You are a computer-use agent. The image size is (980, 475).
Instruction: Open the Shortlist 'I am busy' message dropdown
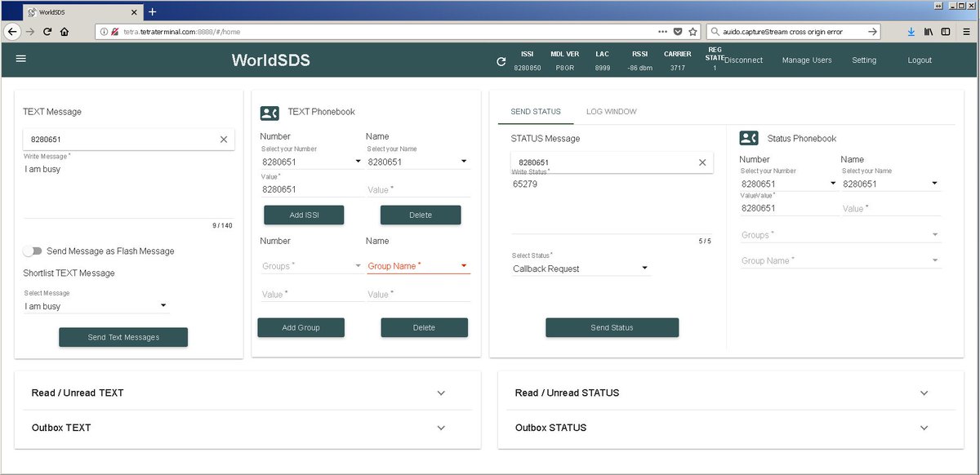coord(96,306)
